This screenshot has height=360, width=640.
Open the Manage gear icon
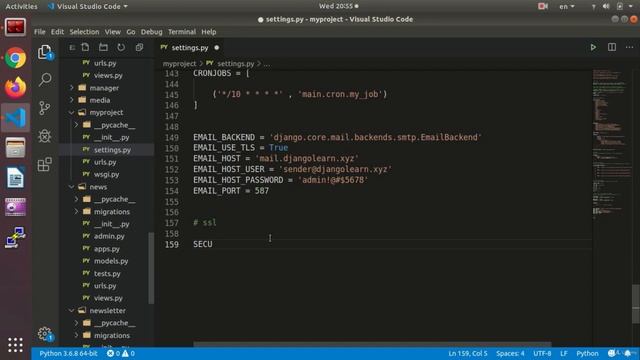44,334
